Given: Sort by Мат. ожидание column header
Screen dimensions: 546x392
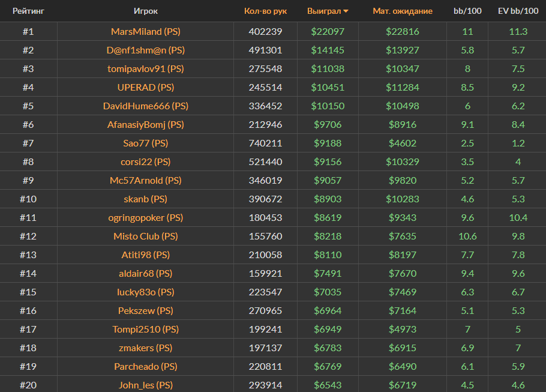Looking at the screenshot, I should [403, 11].
